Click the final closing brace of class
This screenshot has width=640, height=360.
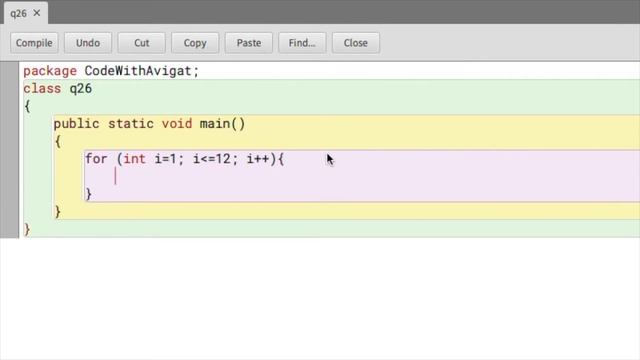(x=27, y=229)
